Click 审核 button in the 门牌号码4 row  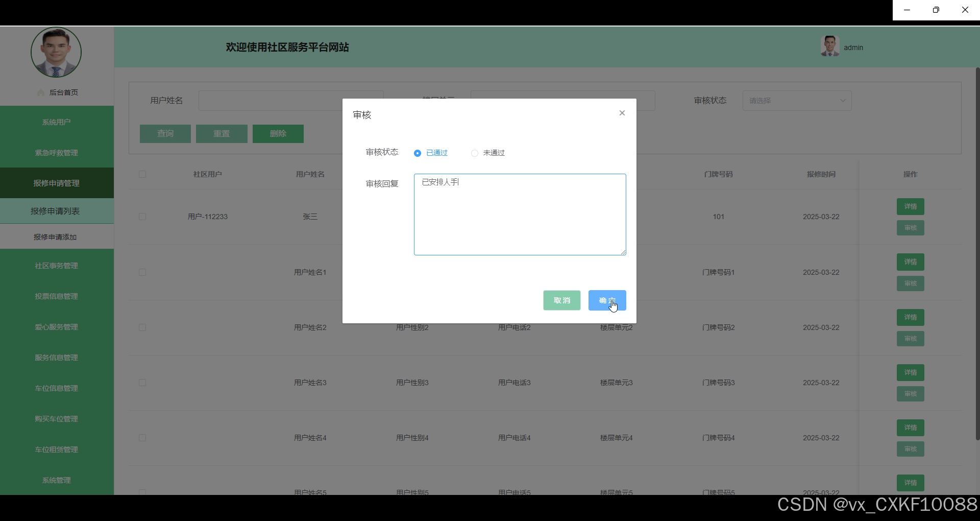911,449
